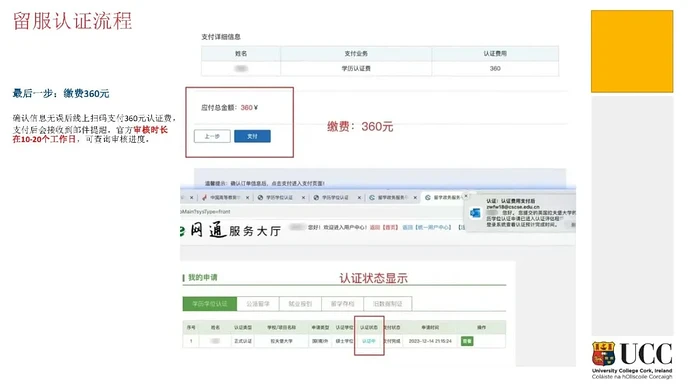Image resolution: width=690 pixels, height=387 pixels.
Task: Click the favicon of the active 留学政务服务 tab
Action: (x=428, y=198)
